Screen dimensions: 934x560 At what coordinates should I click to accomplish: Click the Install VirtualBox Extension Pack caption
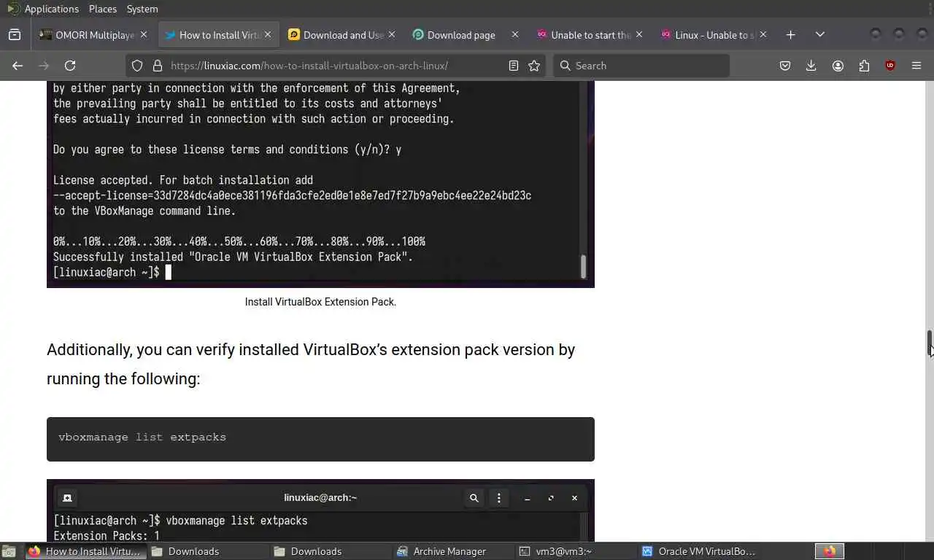click(x=320, y=302)
